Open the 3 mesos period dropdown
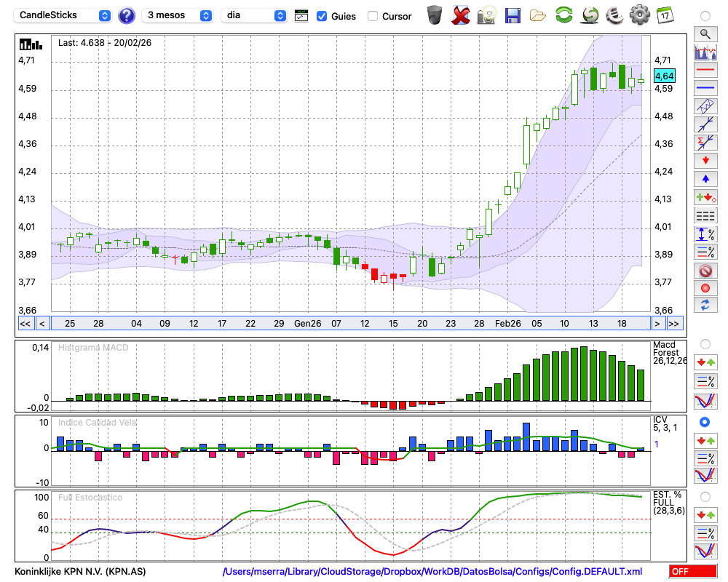Image resolution: width=728 pixels, height=582 pixels. [x=178, y=15]
